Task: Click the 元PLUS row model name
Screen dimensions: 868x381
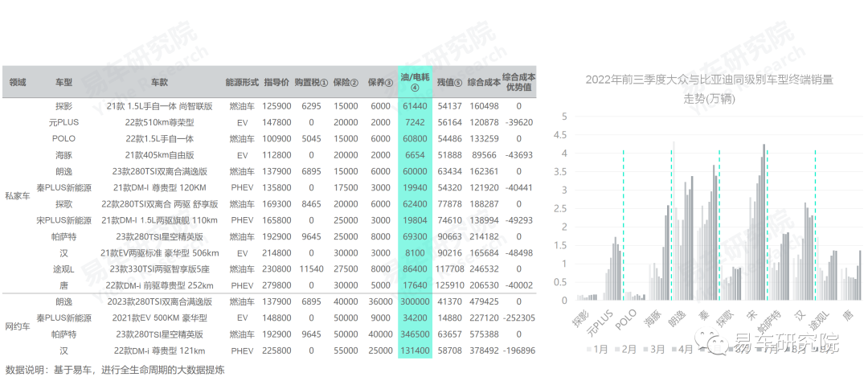Action: coord(64,122)
